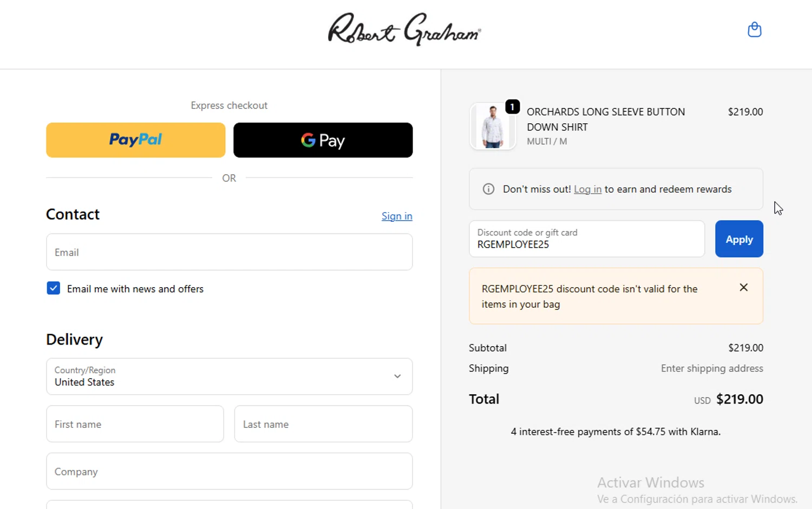Open the Orchards shirt product thumbnail
Image resolution: width=812 pixels, height=509 pixels.
coord(492,127)
